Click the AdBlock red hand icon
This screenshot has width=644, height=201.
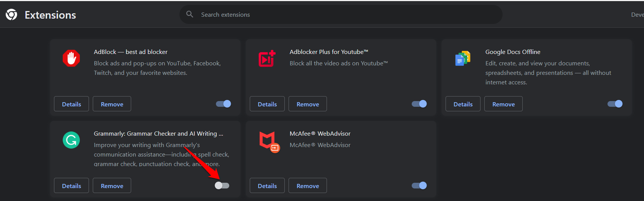71,58
